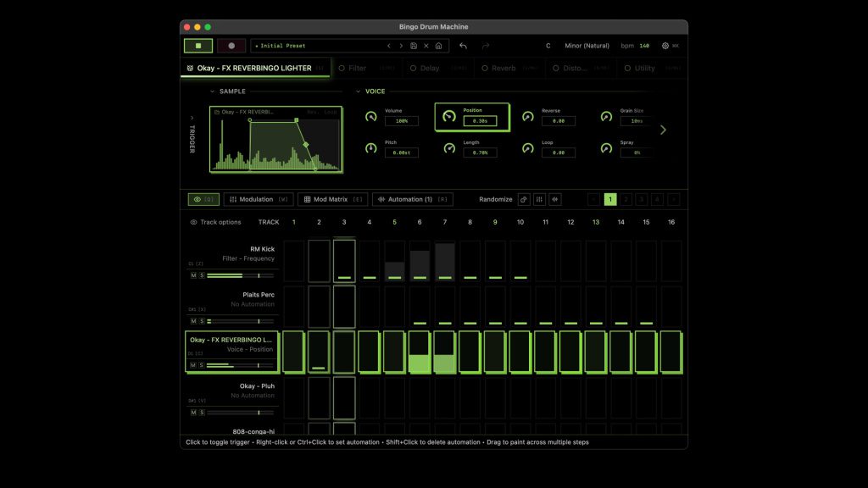Switch to the Reverb tab
This screenshot has height=488, width=868.
(504, 68)
